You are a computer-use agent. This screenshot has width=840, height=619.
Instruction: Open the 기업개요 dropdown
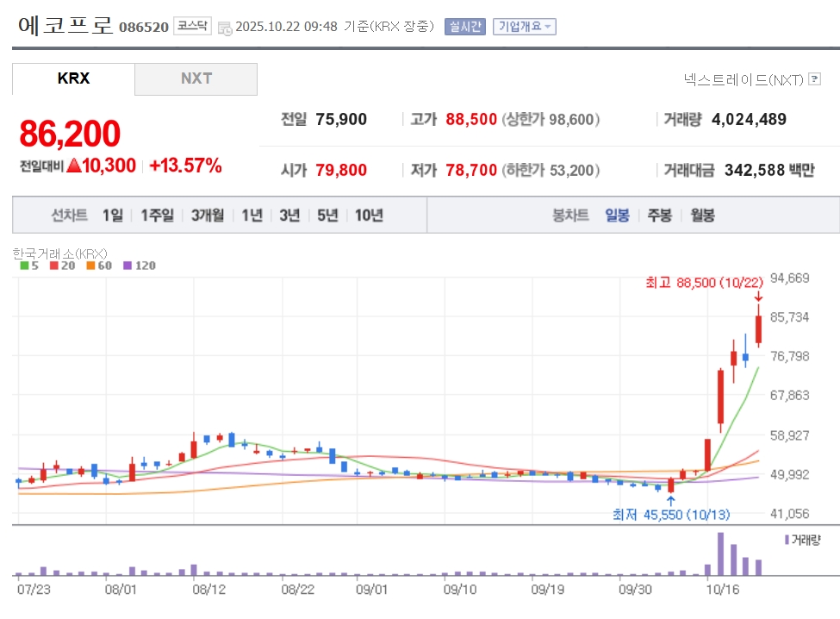point(524,27)
